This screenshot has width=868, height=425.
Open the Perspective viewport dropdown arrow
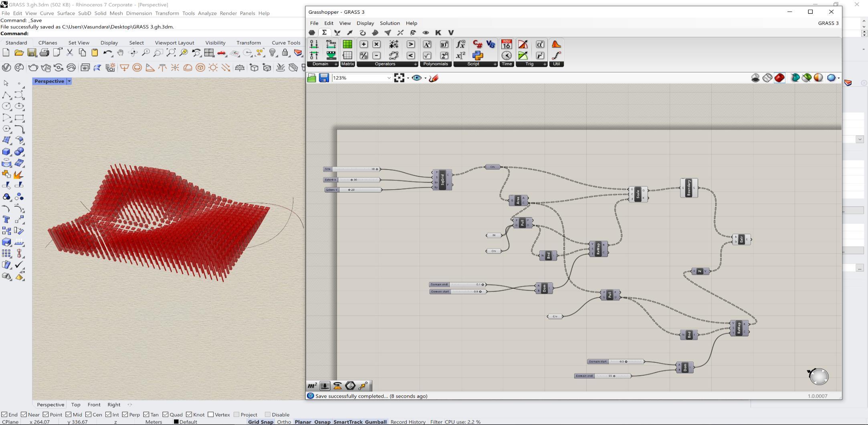coord(69,81)
